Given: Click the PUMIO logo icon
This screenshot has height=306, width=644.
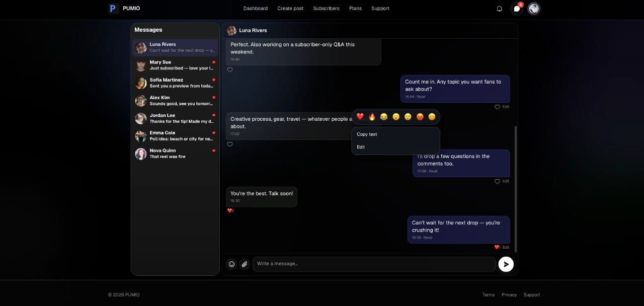Looking at the screenshot, I should point(113,8).
